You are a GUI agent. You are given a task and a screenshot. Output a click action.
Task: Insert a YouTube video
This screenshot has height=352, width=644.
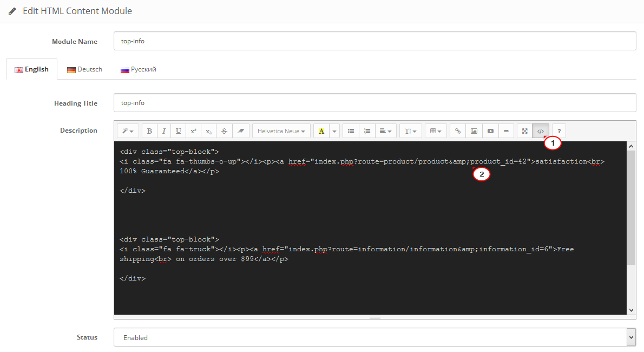tap(490, 131)
